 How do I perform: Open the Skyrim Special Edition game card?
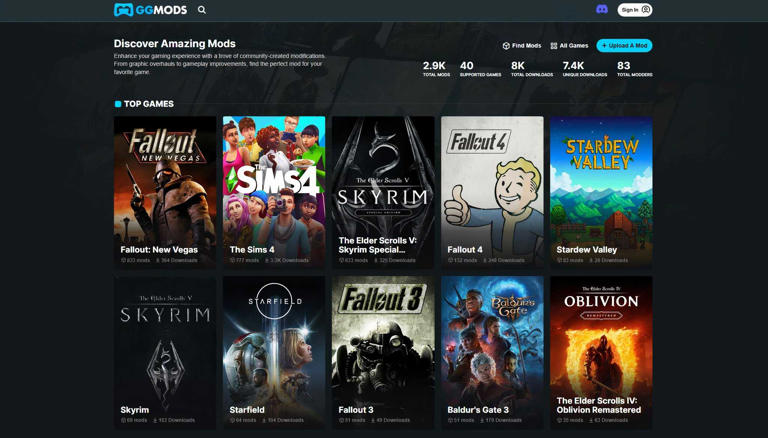tap(383, 192)
